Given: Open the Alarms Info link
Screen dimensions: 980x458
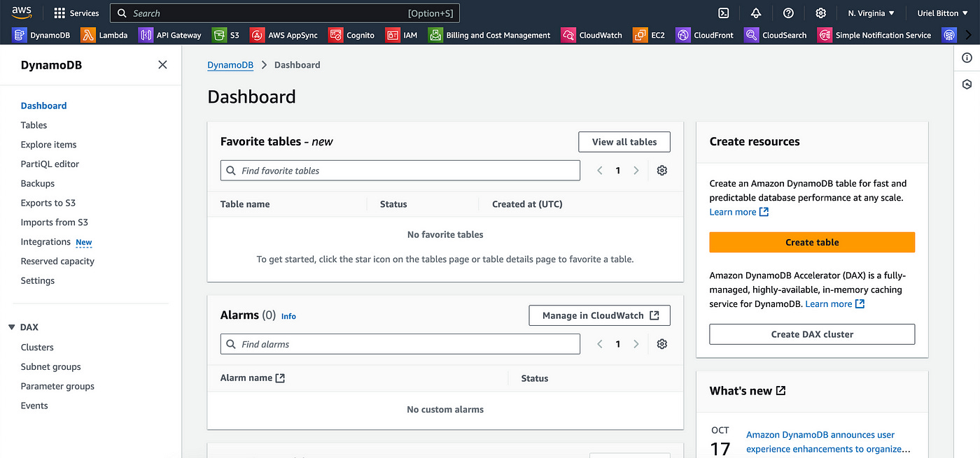Looking at the screenshot, I should [x=288, y=316].
